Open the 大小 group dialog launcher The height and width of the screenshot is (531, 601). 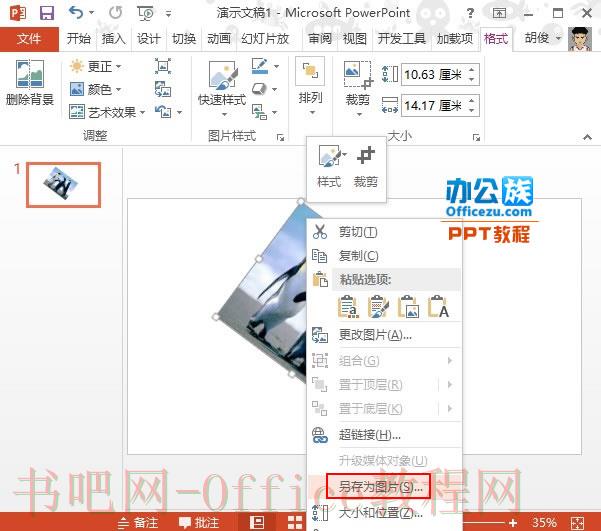[x=476, y=137]
